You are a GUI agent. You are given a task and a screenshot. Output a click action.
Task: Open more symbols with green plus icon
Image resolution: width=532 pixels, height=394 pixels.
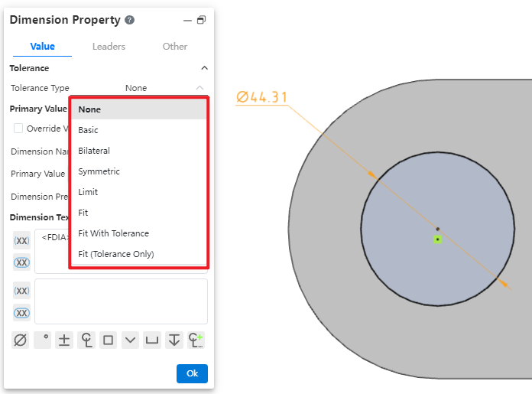click(x=196, y=340)
